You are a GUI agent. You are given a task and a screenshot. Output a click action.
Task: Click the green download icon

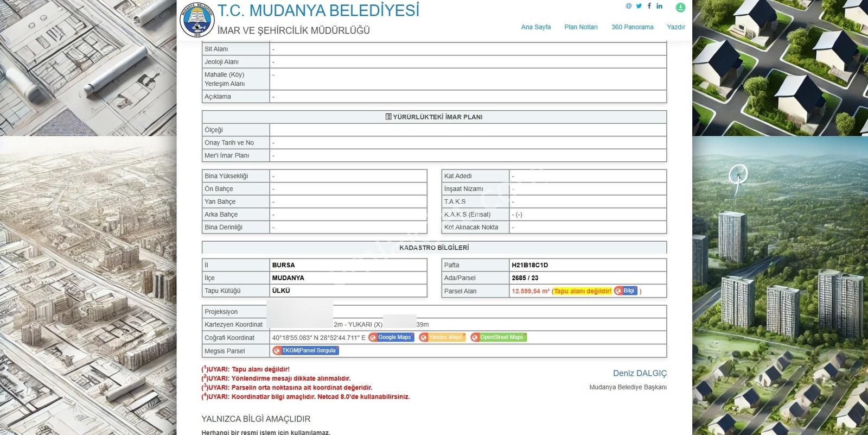point(680,8)
